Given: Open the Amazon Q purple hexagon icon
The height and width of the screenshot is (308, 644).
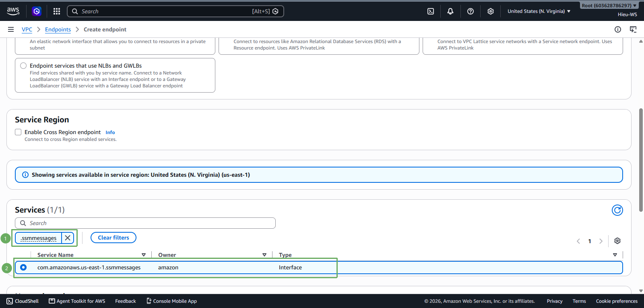Looking at the screenshot, I should tap(37, 11).
